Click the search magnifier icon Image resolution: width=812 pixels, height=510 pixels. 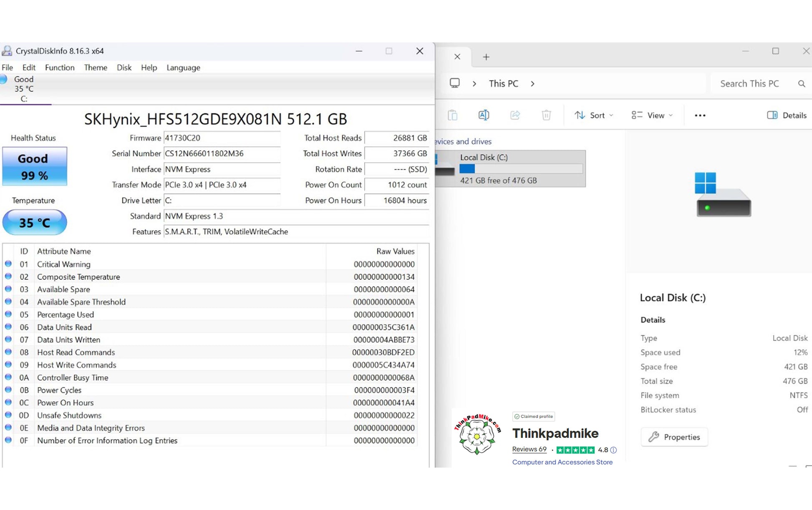(801, 84)
